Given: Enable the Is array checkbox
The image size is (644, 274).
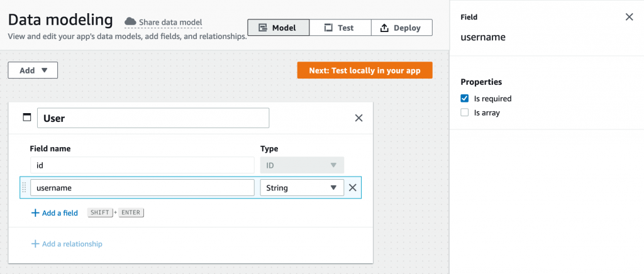Looking at the screenshot, I should point(465,113).
